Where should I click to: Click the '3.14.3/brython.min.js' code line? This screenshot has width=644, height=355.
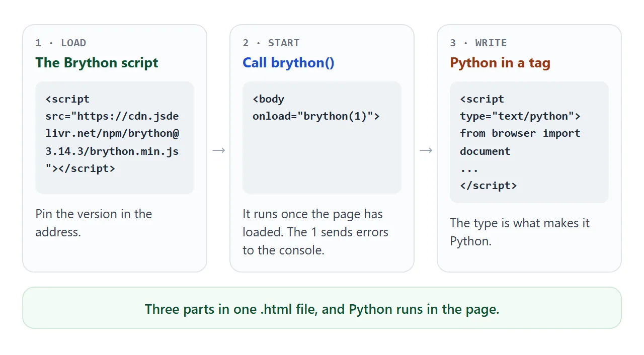[x=112, y=151]
